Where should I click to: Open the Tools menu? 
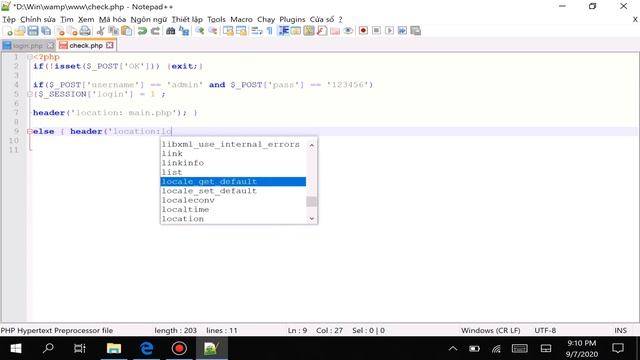tap(216, 19)
